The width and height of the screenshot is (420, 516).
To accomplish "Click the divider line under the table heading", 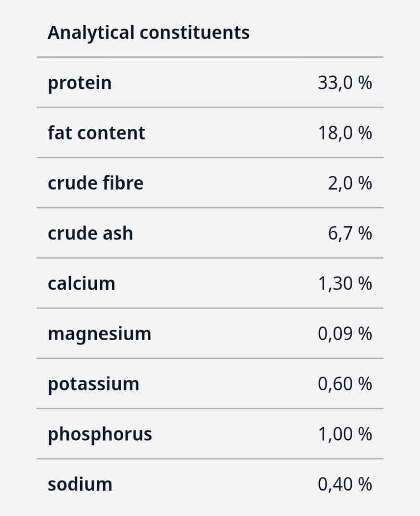I will click(210, 57).
